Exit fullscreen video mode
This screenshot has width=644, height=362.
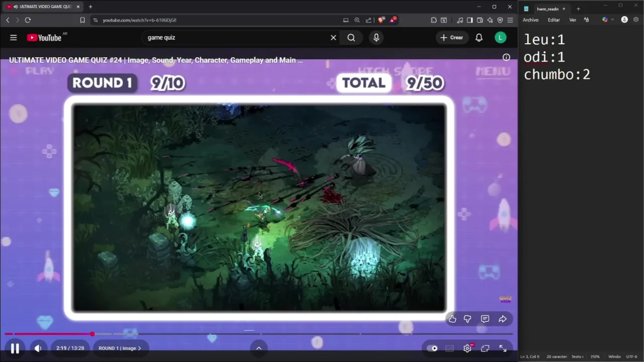point(503,348)
